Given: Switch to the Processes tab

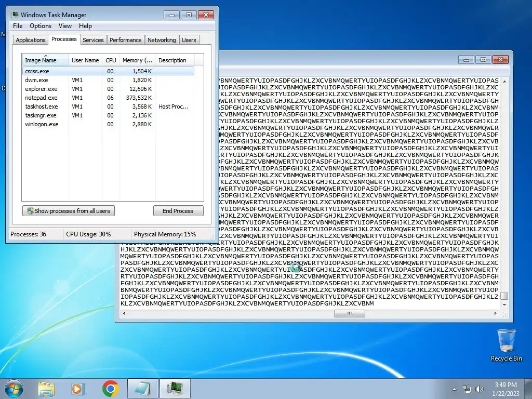Looking at the screenshot, I should tap(64, 39).
